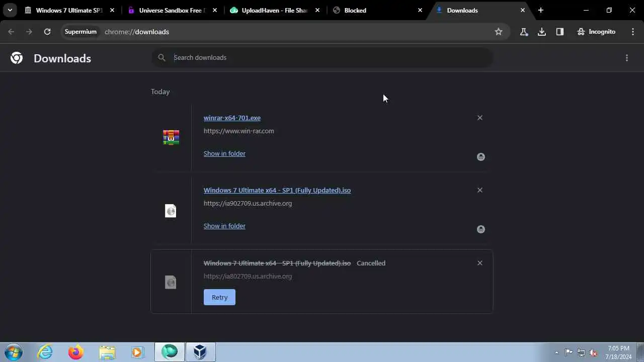Click the Today date heading

click(x=160, y=92)
